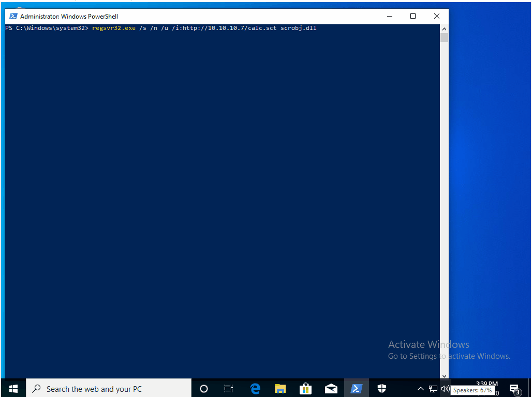This screenshot has height=397, width=532.
Task: Click the scrollbar up arrow in PowerShell
Action: click(x=444, y=29)
